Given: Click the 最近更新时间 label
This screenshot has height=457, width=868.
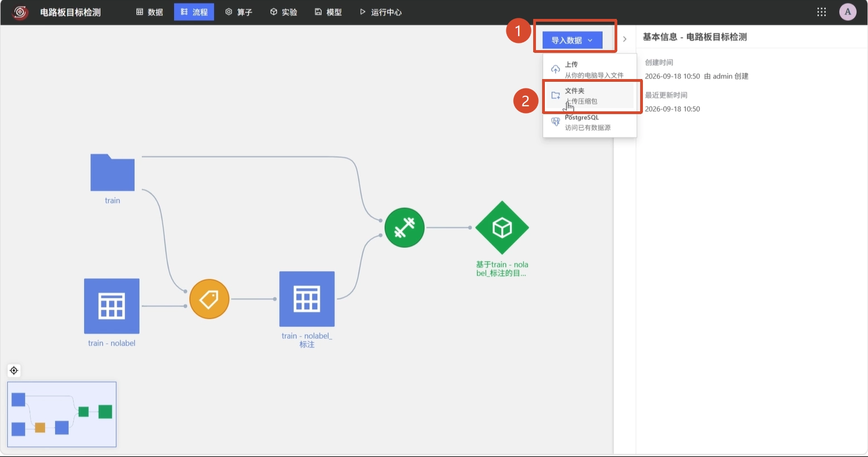Looking at the screenshot, I should [666, 95].
